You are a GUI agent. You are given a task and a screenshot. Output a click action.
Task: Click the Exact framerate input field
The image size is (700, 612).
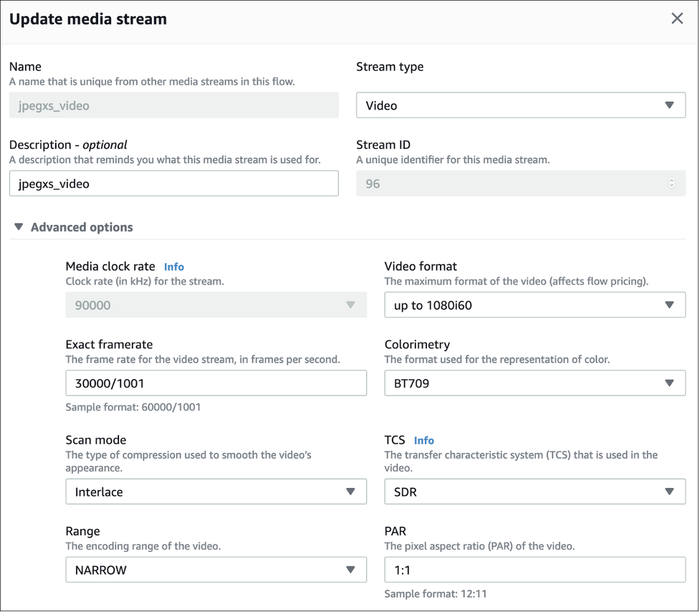216,383
